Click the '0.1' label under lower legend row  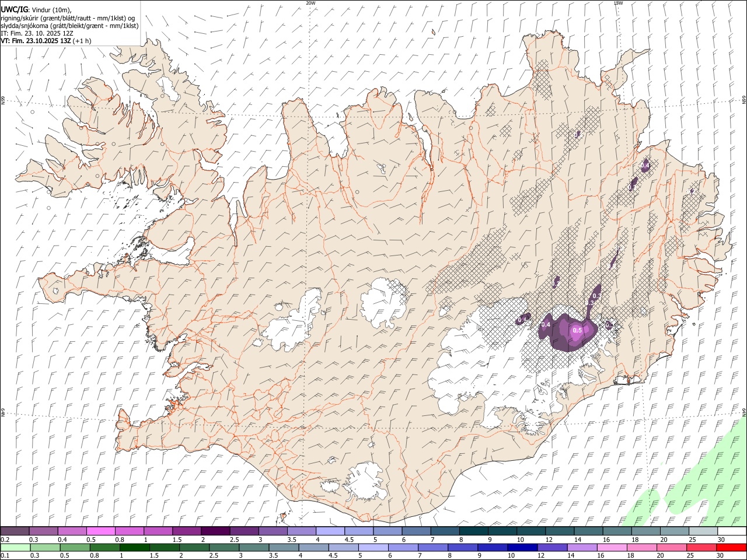[5, 555]
